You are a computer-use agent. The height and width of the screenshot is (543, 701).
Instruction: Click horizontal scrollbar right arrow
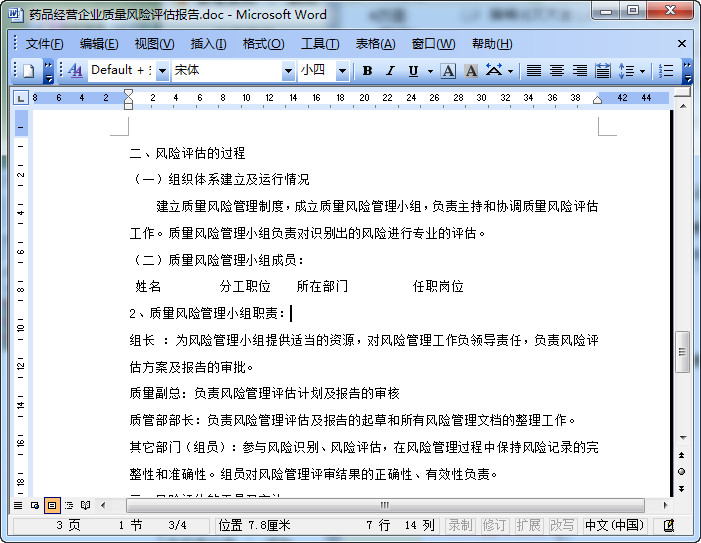[x=665, y=505]
